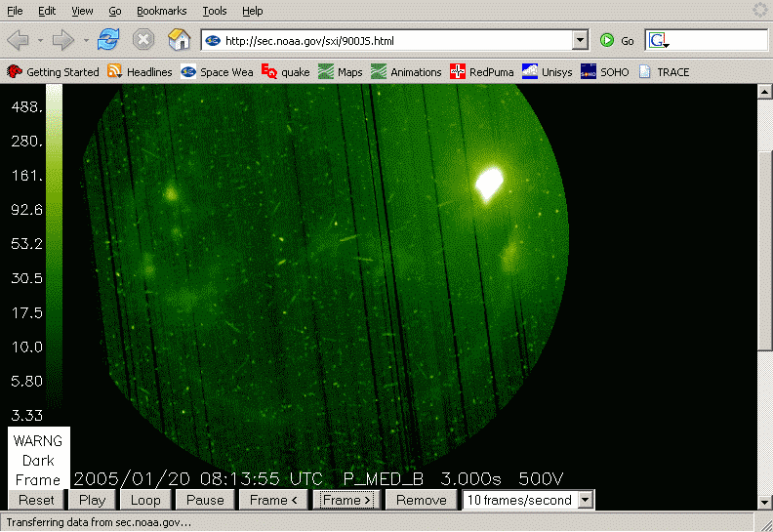Click the Pause animation button

pyautogui.click(x=205, y=500)
